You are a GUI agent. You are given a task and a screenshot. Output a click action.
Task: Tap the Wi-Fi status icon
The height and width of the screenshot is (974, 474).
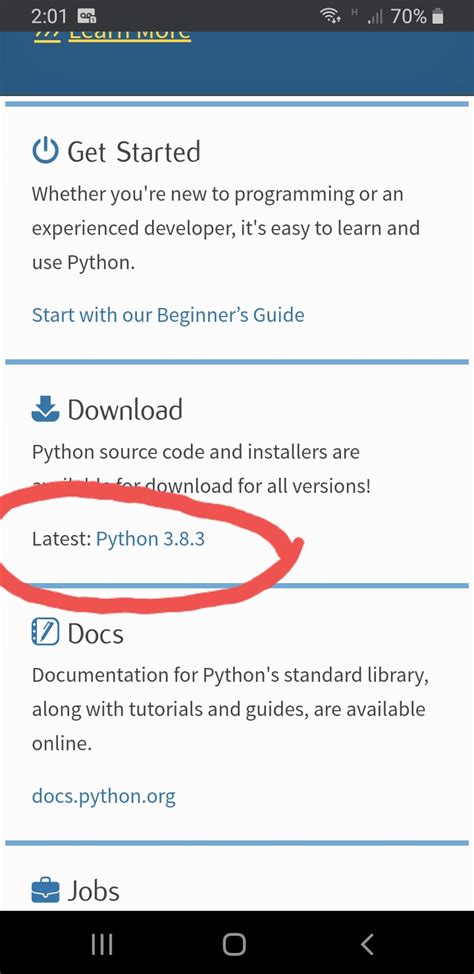(330, 17)
